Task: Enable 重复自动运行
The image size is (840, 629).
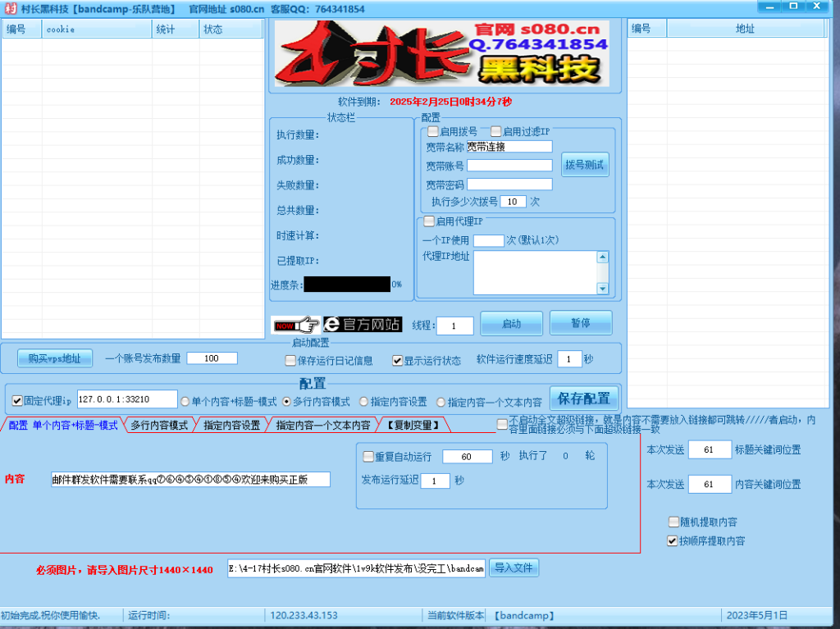Action: pos(367,456)
